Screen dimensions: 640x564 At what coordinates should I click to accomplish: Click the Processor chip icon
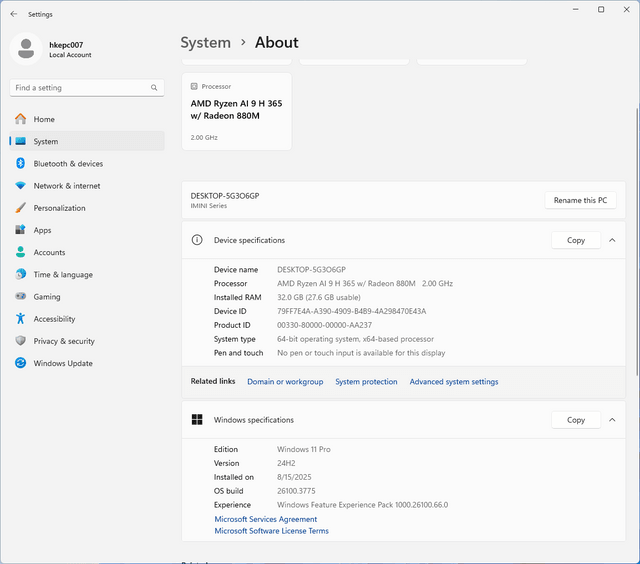click(194, 86)
